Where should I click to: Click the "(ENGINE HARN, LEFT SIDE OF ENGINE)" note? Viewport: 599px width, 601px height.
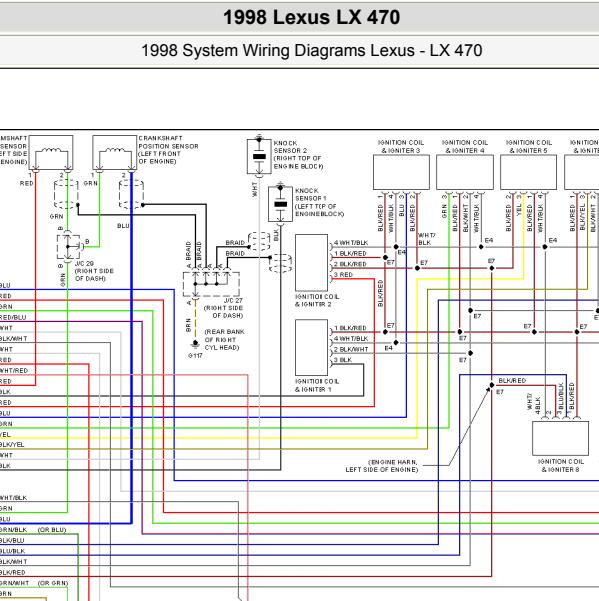coord(382,466)
